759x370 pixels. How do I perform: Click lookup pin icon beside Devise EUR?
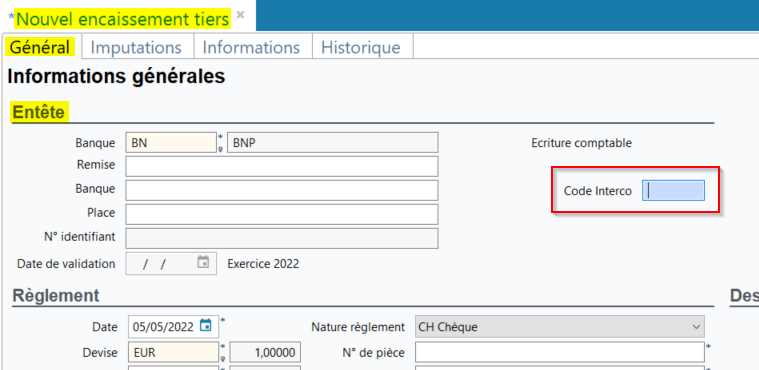[x=223, y=359]
